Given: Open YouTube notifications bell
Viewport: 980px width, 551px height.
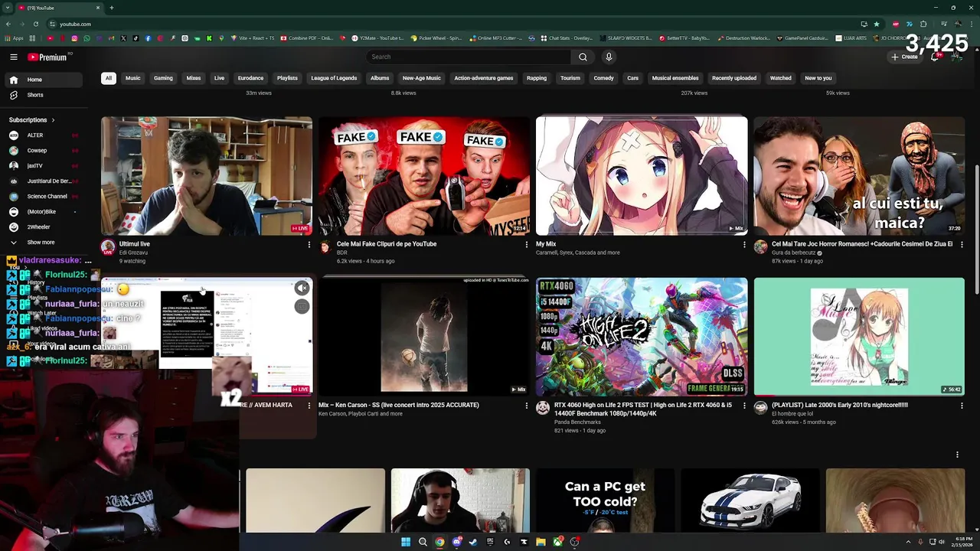Looking at the screenshot, I should coord(935,57).
